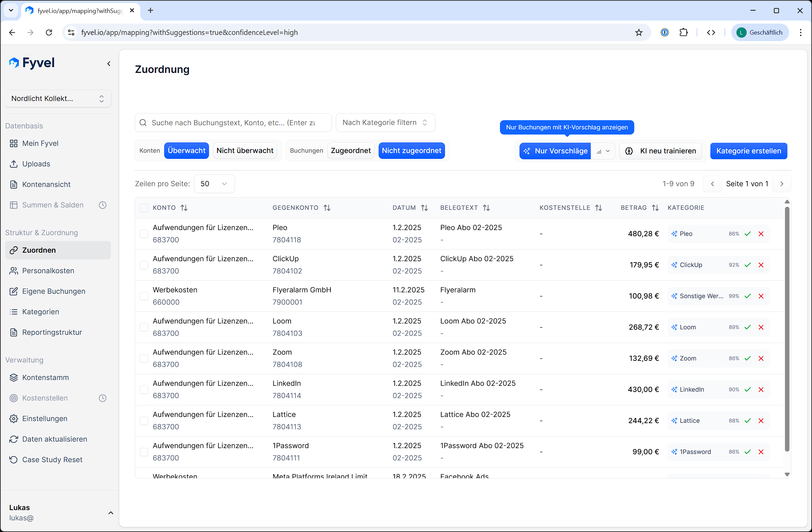Accept the Loom category suggestion
Screen dimensions: 812x532
pos(748,327)
